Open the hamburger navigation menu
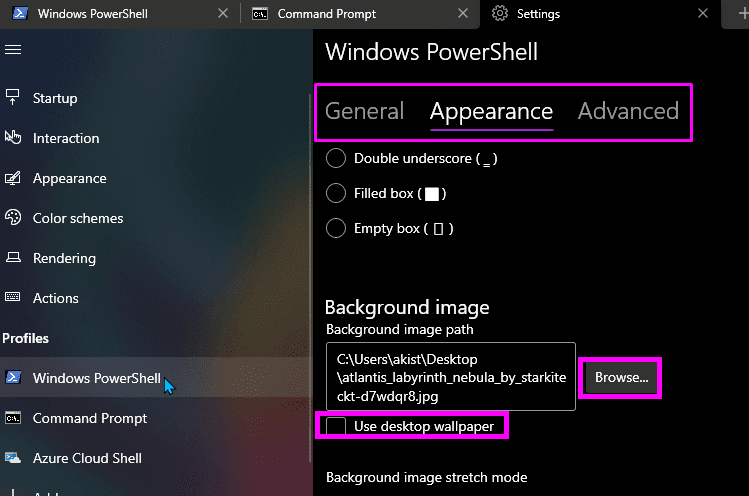749x496 pixels. (x=13, y=50)
